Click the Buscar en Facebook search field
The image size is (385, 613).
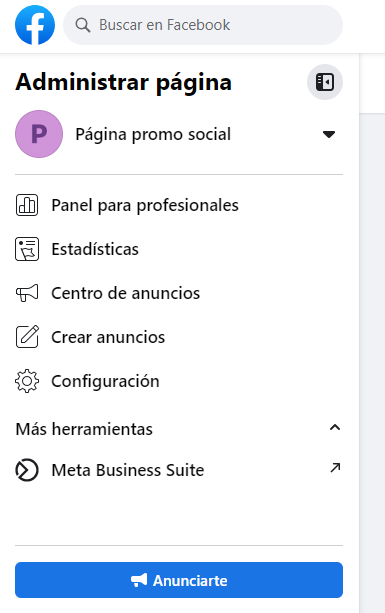(x=203, y=25)
